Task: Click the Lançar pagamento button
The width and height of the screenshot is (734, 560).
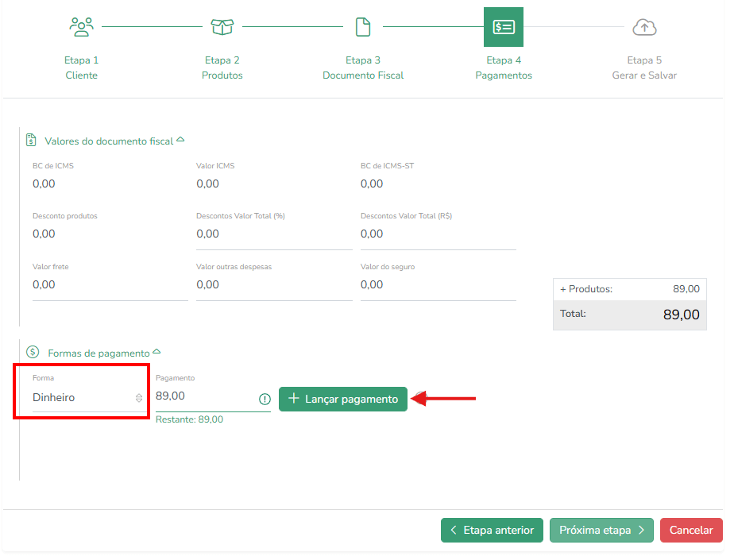Action: coord(343,399)
